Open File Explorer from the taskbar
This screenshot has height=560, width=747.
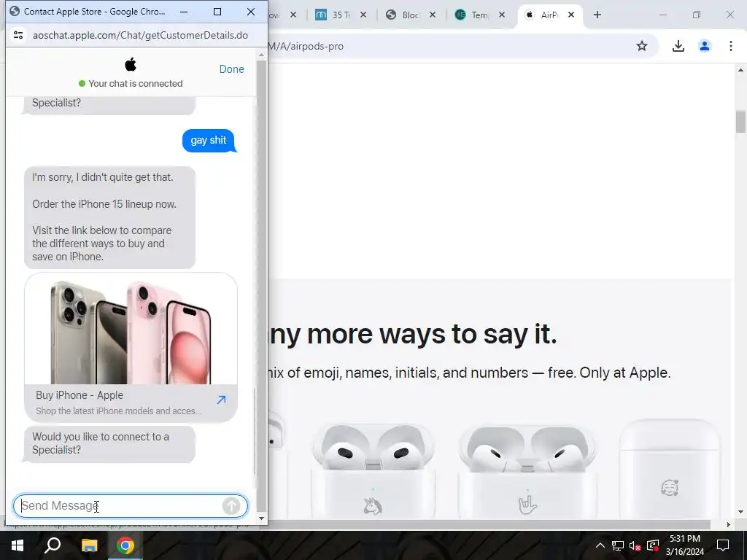(x=89, y=545)
